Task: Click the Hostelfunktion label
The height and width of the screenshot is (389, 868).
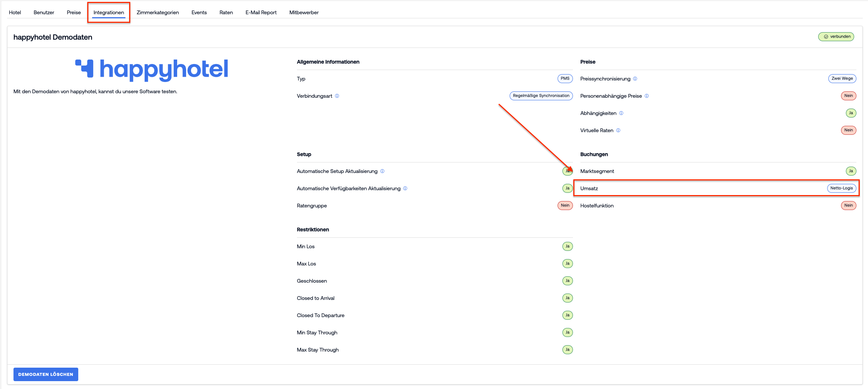Action: [x=597, y=206]
